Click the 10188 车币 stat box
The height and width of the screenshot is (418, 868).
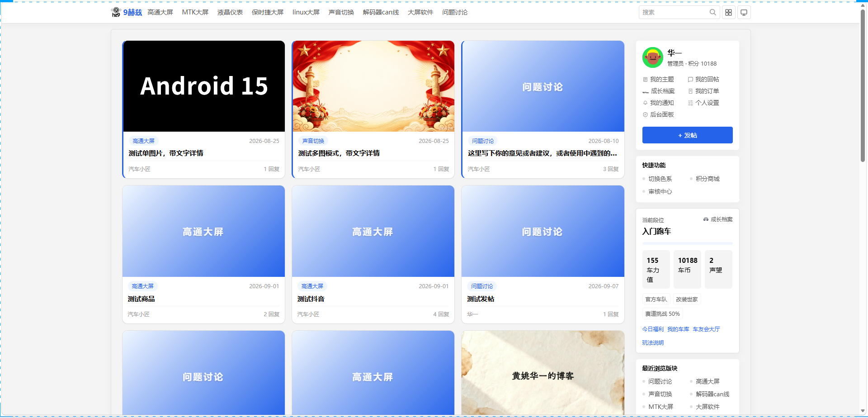point(687,269)
